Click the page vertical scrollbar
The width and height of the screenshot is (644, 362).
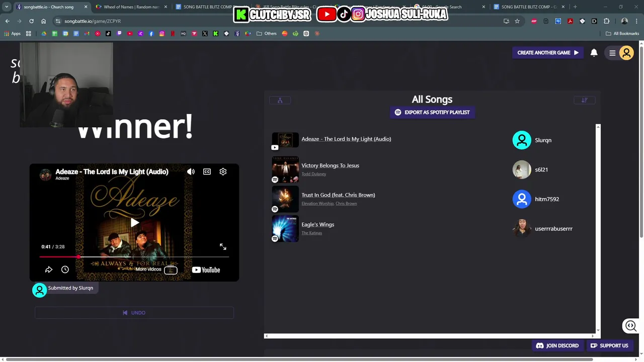point(641,141)
